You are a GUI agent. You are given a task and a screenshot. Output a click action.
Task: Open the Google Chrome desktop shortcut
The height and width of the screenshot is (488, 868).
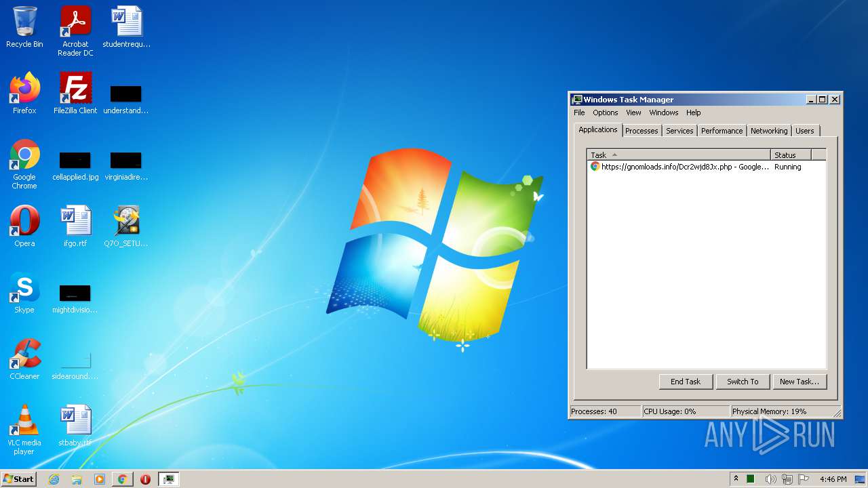24,165
